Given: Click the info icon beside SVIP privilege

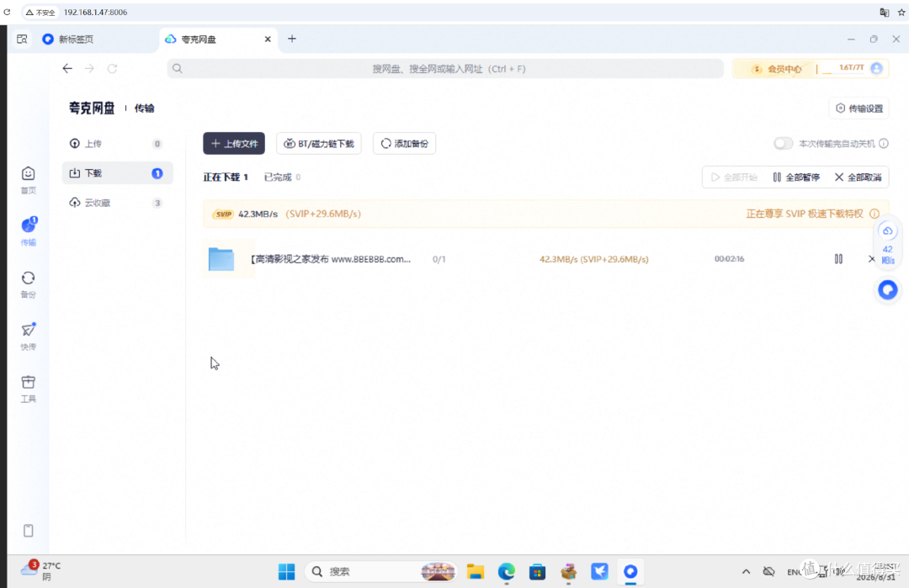Looking at the screenshot, I should point(874,214).
